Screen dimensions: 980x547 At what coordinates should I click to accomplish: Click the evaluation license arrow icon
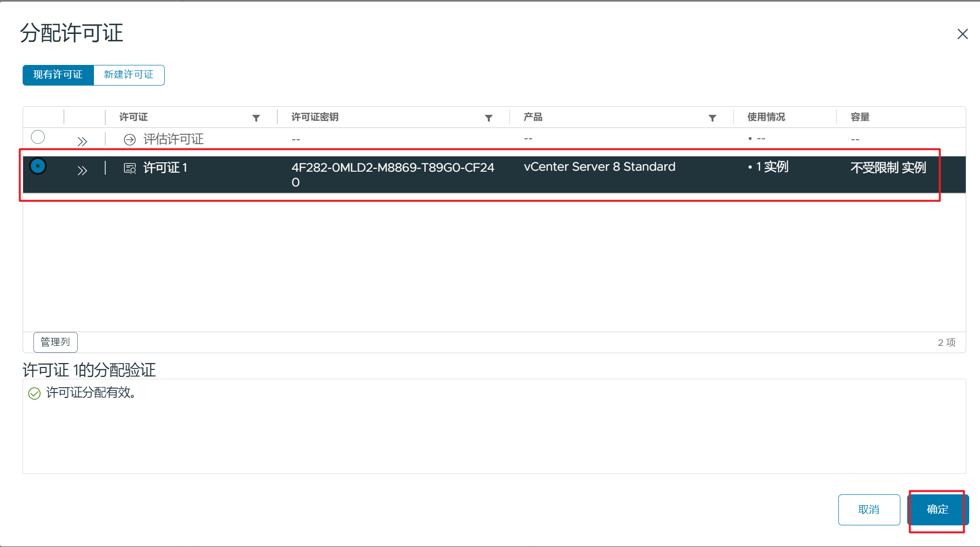[x=130, y=140]
